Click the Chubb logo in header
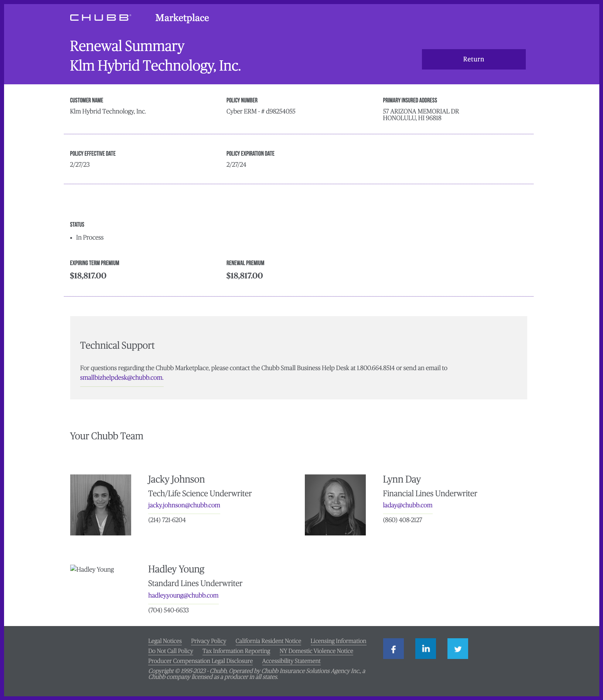Screen dimensions: 603x700 point(100,18)
